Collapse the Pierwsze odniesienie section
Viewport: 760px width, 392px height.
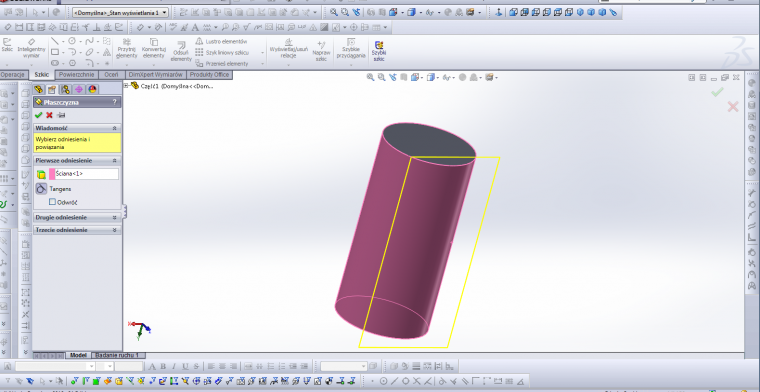pos(114,160)
